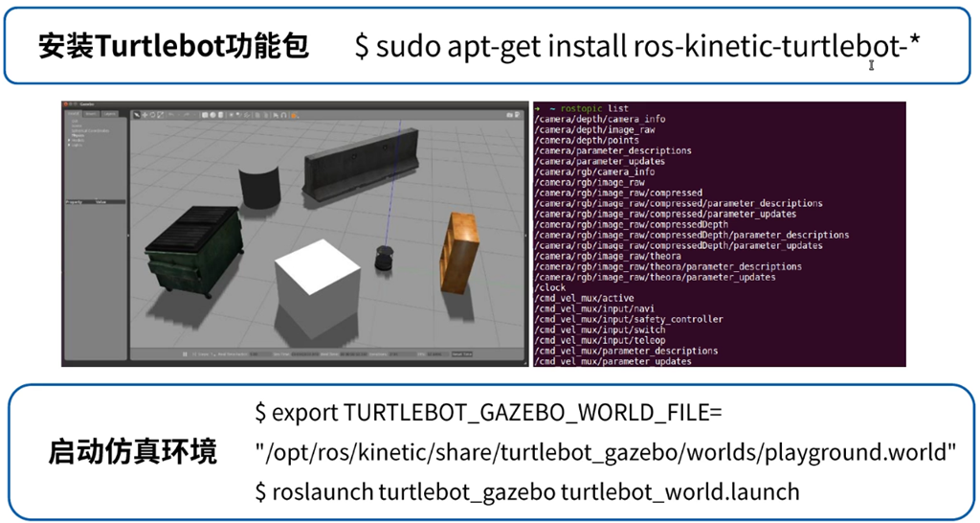The height and width of the screenshot is (523, 980).
Task: Click '/cmd_vel_mux/active' topic line
Action: tap(584, 299)
